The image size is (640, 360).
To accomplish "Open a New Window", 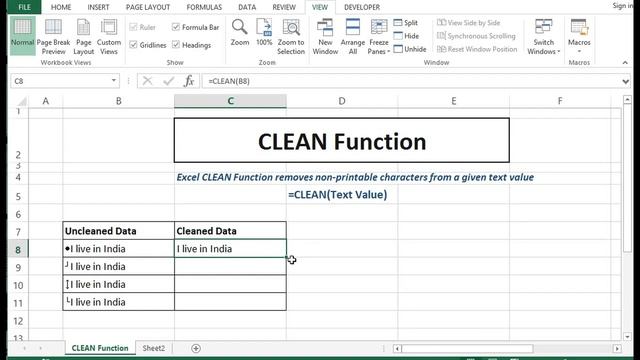I will click(325, 36).
